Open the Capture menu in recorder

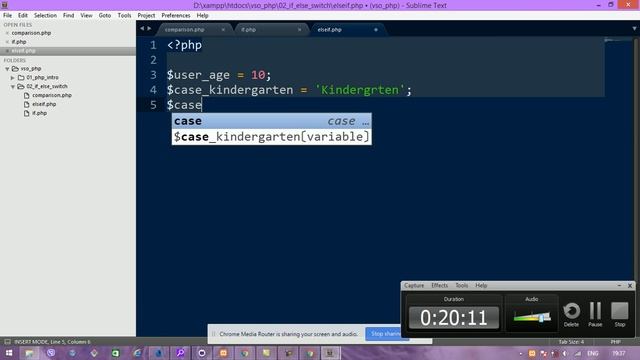[414, 286]
